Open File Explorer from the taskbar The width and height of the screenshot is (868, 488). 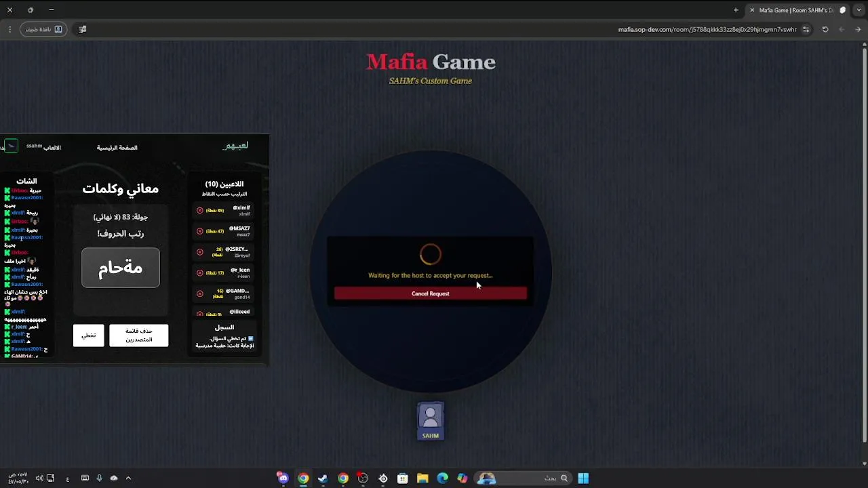coord(422,479)
